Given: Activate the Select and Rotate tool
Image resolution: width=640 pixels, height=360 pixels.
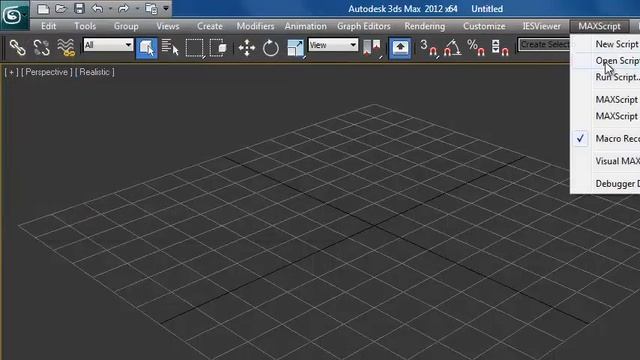Looking at the screenshot, I should pos(271,48).
